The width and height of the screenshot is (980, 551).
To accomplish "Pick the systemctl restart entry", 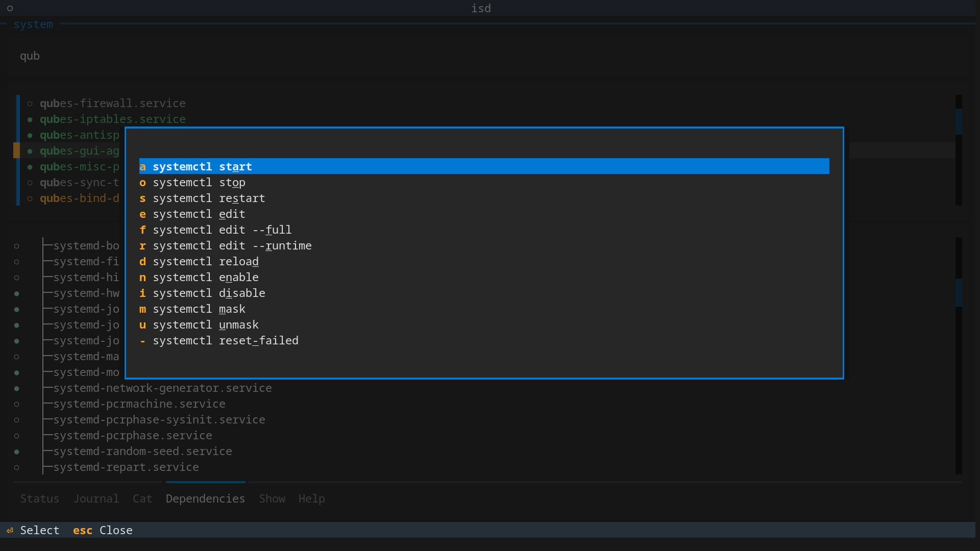I will 484,198.
